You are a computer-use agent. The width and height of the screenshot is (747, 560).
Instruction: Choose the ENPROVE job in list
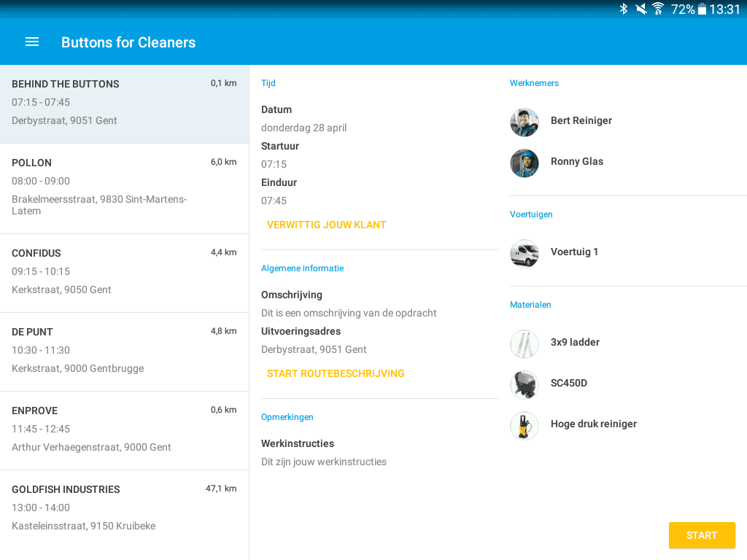pyautogui.click(x=124, y=429)
